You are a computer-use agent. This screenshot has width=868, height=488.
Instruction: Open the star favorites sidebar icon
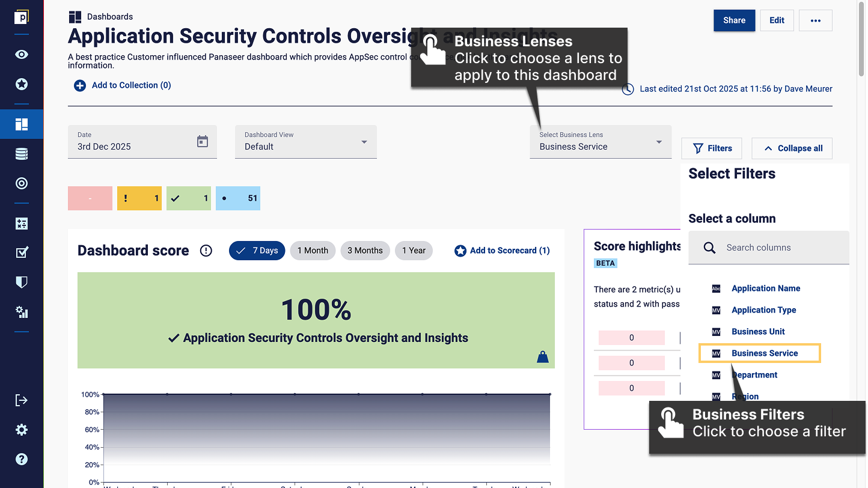point(22,84)
